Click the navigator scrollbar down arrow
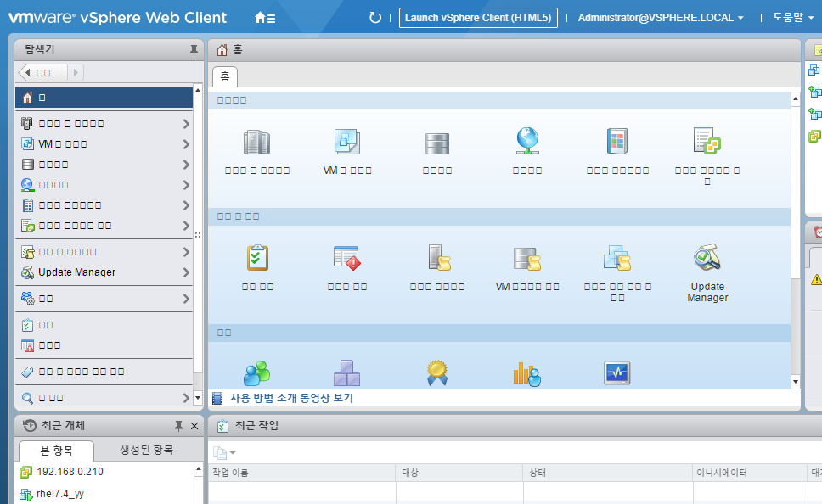 pos(198,398)
